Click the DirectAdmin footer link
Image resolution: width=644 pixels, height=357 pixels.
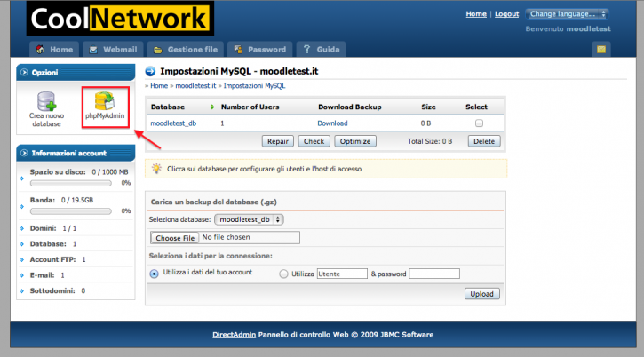[x=235, y=335]
